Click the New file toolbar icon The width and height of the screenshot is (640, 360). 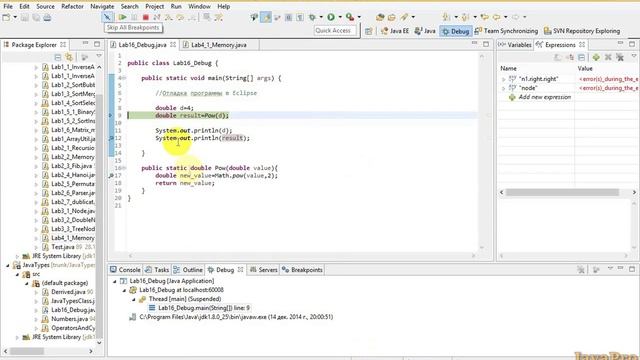coord(7,17)
